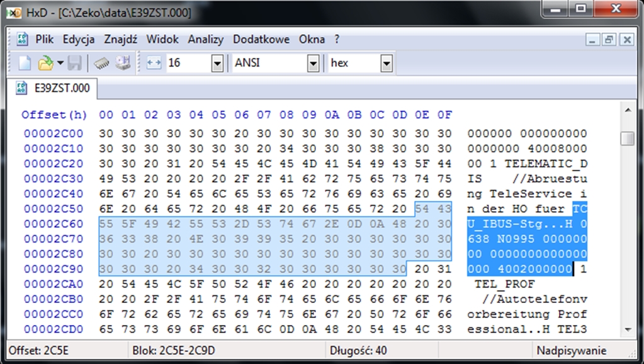Click selected text '638 N0995 000000'
Screen dimensions: 644x364
(527, 239)
